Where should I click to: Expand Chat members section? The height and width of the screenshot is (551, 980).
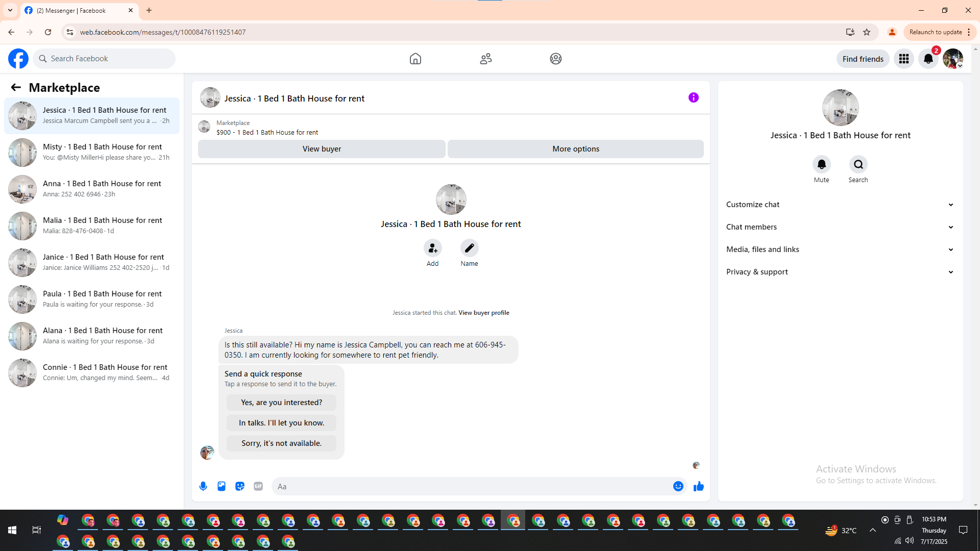(840, 227)
